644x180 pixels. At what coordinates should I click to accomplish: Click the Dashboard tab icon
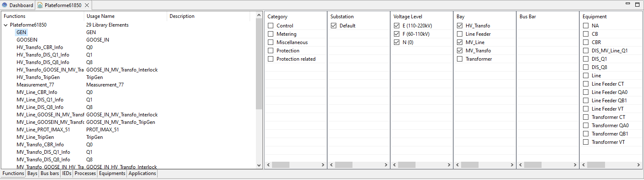tap(5, 5)
